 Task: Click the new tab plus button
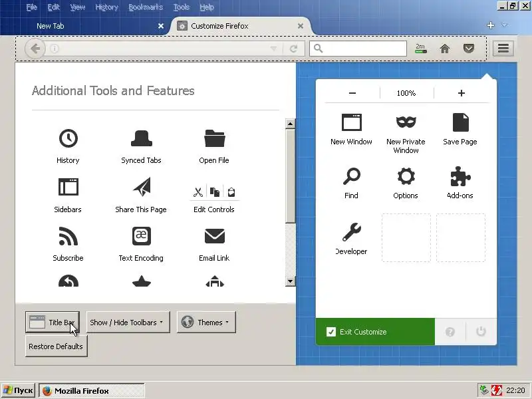point(491,25)
